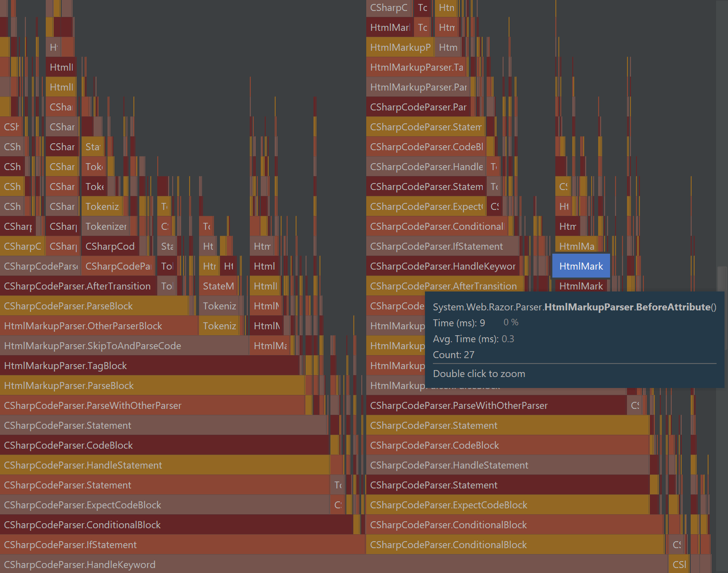
Task: Click the CSharpCodeParser.CodeBlock frame on the left
Action: (68, 445)
